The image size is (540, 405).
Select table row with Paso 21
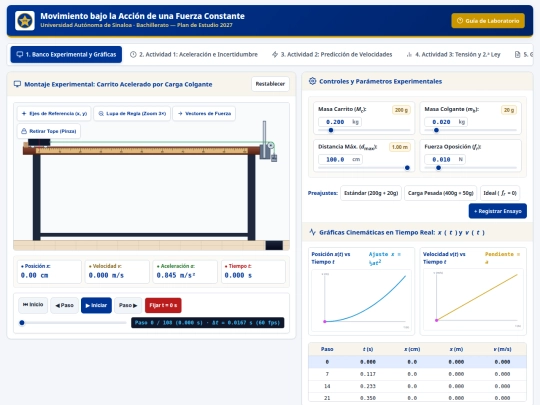pyautogui.click(x=417, y=398)
